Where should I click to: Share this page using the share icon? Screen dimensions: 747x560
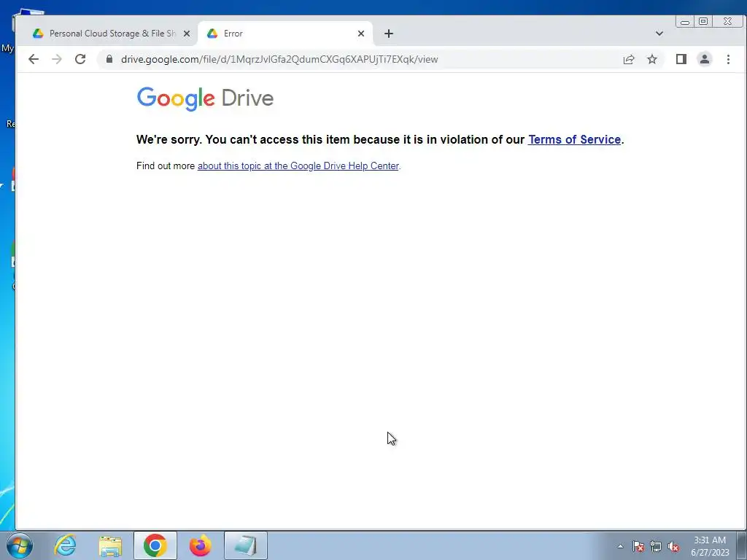[x=629, y=59]
